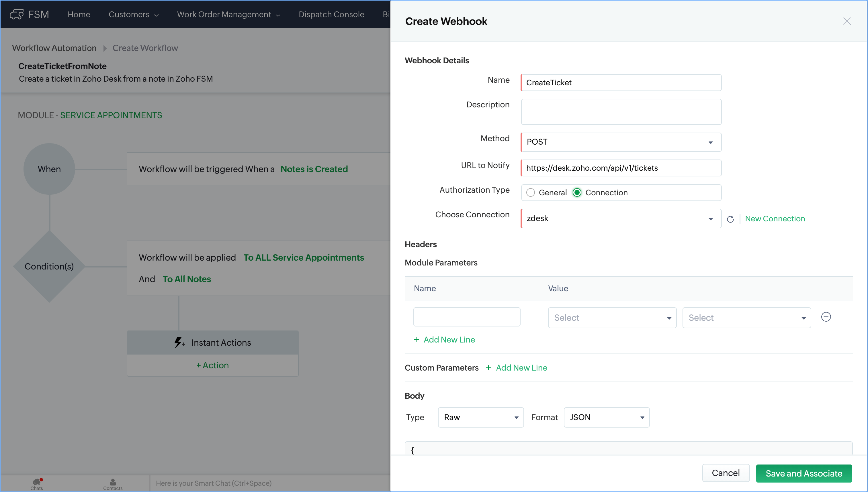Image resolution: width=868 pixels, height=492 pixels.
Task: Click the New Connection link
Action: 775,219
